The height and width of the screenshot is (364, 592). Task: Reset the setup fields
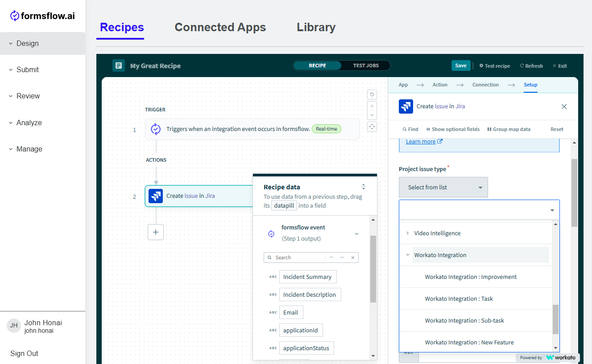point(557,129)
